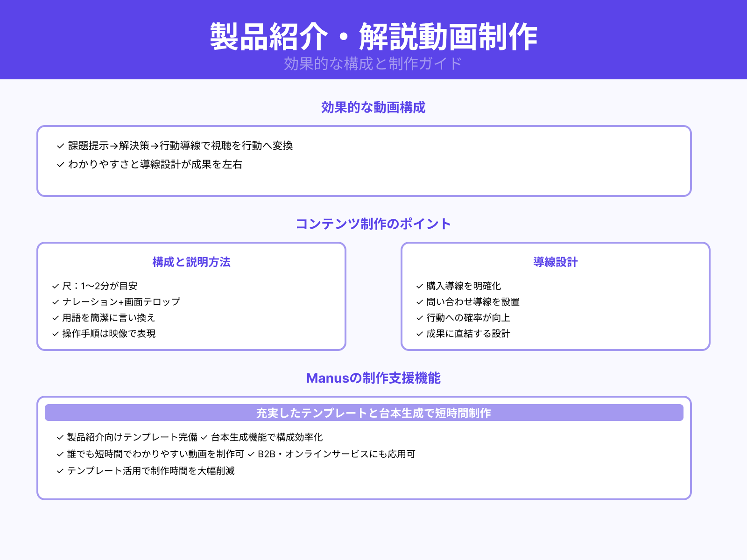Image resolution: width=747 pixels, height=560 pixels.
Task: Select the 「導線設計」 card header
Action: pos(556,262)
